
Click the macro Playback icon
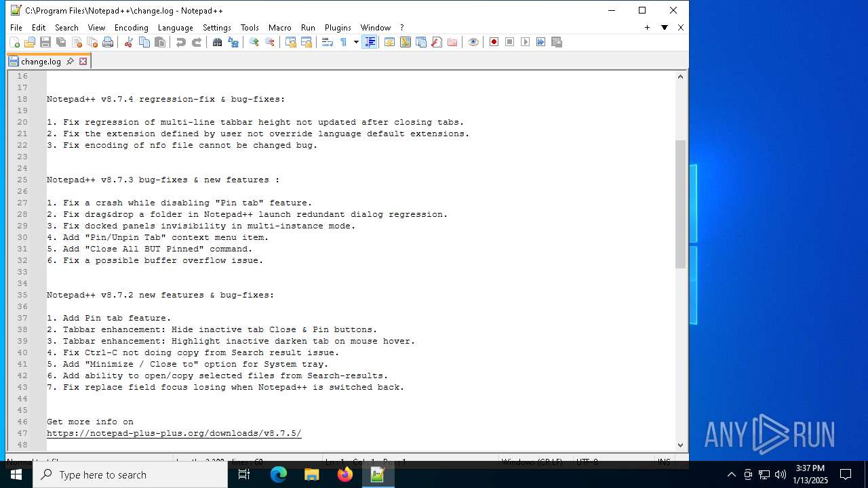[x=525, y=42]
